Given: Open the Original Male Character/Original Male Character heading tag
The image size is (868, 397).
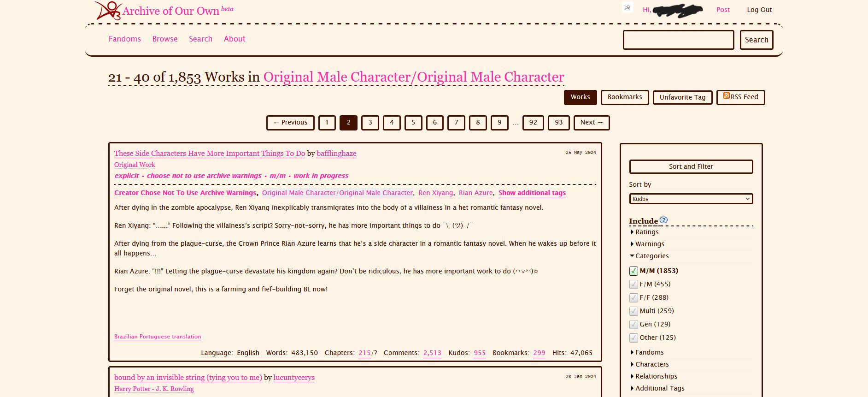Looking at the screenshot, I should click(x=414, y=77).
